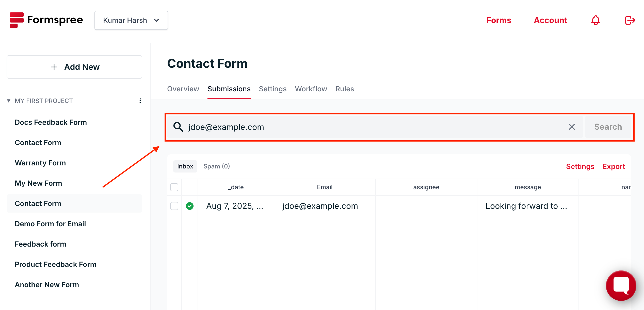Click the logout arrow icon
The height and width of the screenshot is (310, 644).
630,20
